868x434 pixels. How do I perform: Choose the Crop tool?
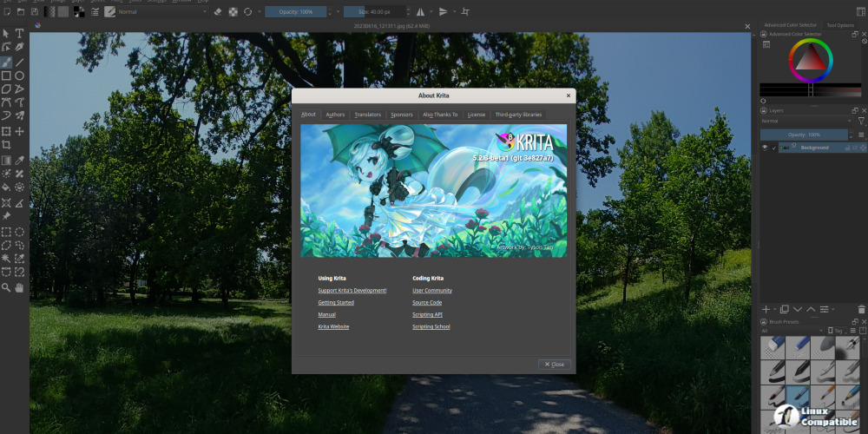[6, 145]
